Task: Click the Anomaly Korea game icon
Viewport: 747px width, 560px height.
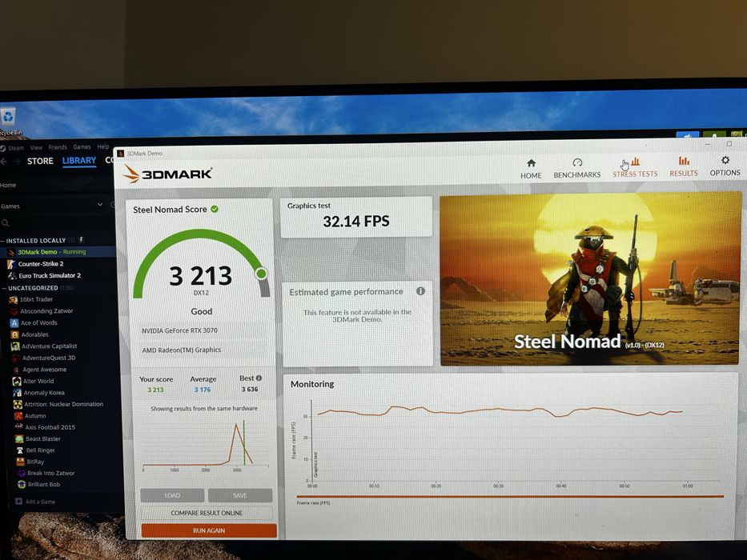Action: coord(17,393)
